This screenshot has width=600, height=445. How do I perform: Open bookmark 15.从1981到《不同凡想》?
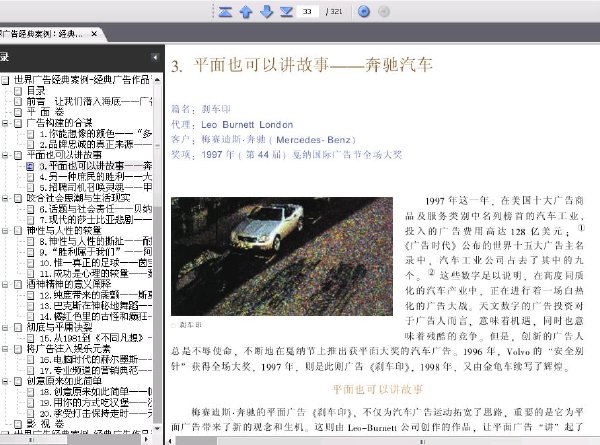click(x=96, y=338)
